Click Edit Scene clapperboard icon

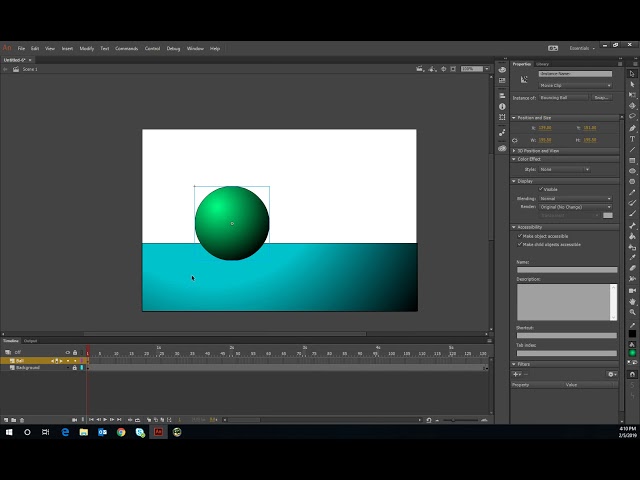coord(420,69)
